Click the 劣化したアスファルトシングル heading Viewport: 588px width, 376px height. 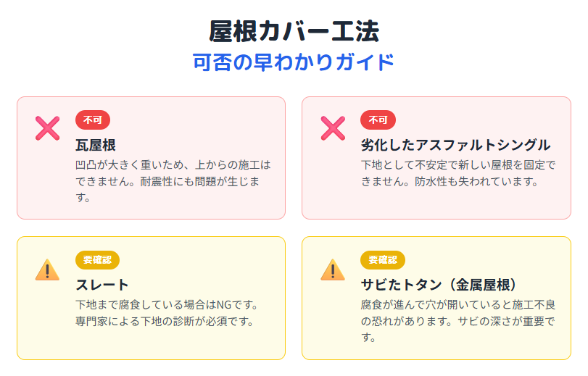click(x=455, y=145)
